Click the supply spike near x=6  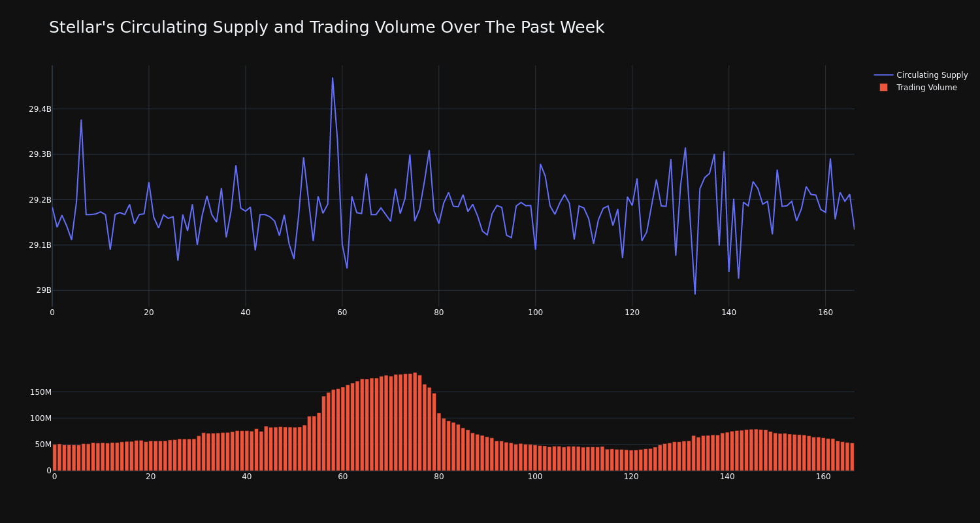coord(81,120)
